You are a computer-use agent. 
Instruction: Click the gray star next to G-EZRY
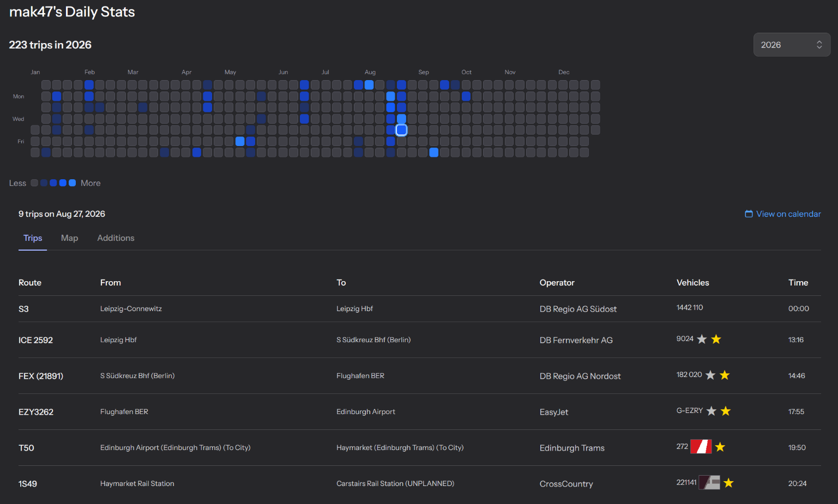click(x=712, y=411)
